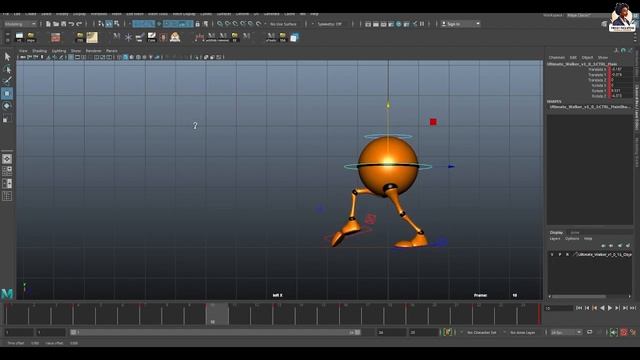640x360 pixels.
Task: Choose the Select arrow tool
Action: (7, 56)
